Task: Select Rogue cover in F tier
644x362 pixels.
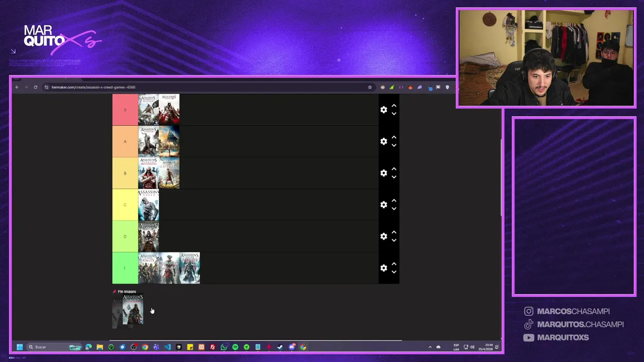Action: point(190,268)
